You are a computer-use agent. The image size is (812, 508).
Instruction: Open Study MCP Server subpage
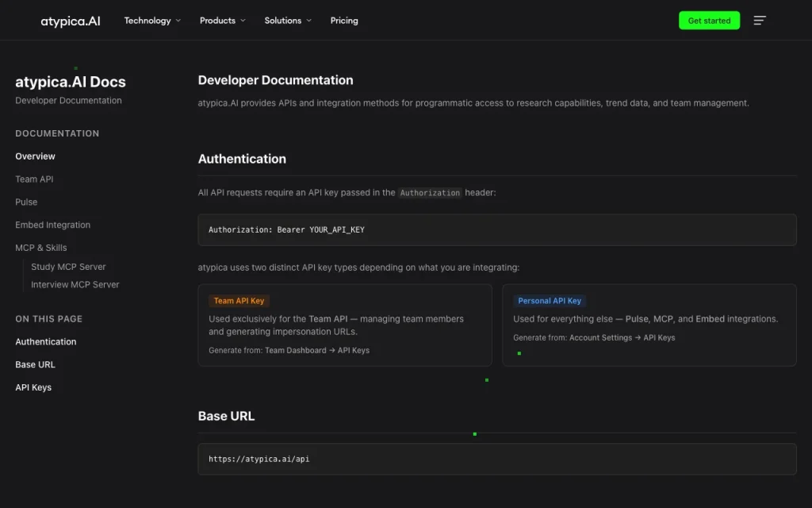[x=68, y=267]
